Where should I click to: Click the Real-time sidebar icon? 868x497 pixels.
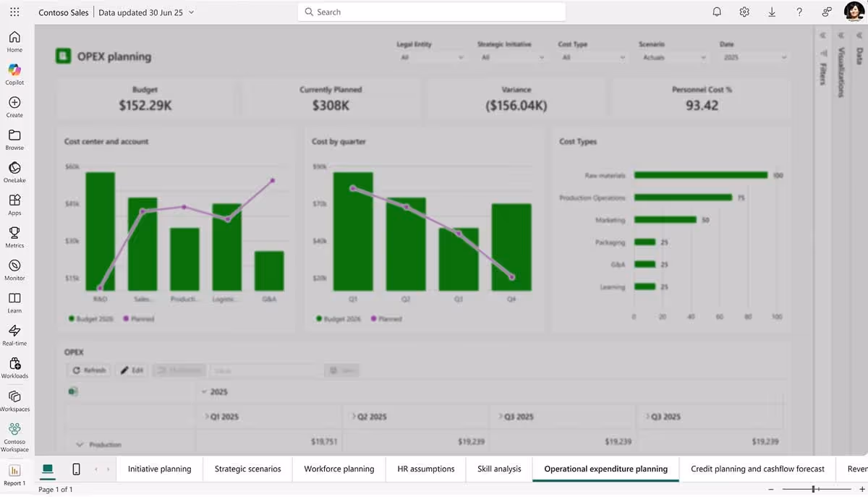pyautogui.click(x=14, y=333)
